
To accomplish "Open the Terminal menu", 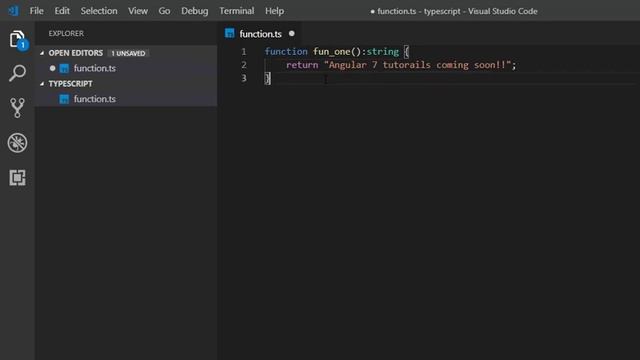I will (237, 11).
